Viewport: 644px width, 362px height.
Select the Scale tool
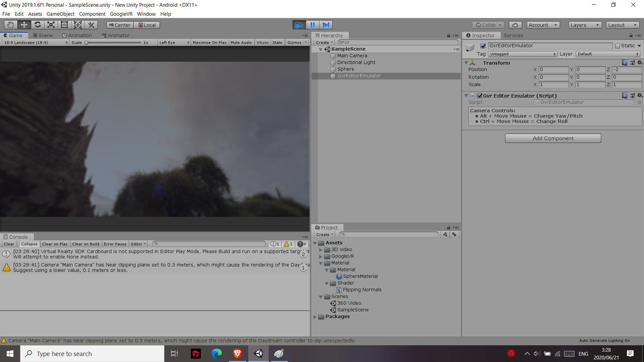pyautogui.click(x=51, y=25)
